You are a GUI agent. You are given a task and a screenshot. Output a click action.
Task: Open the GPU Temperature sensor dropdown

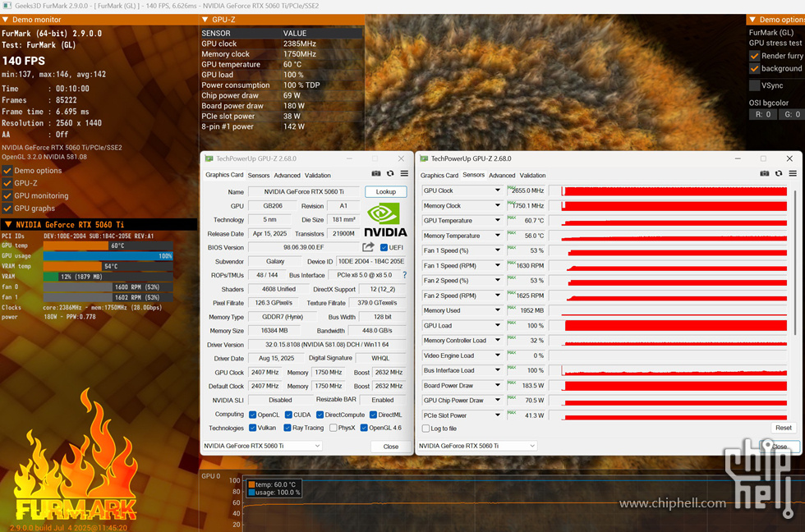coord(498,220)
